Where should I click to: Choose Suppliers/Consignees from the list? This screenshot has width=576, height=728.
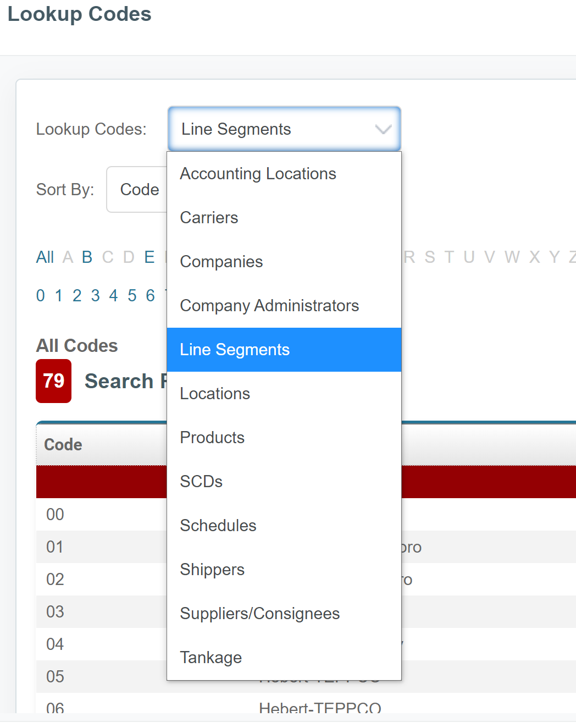(259, 613)
